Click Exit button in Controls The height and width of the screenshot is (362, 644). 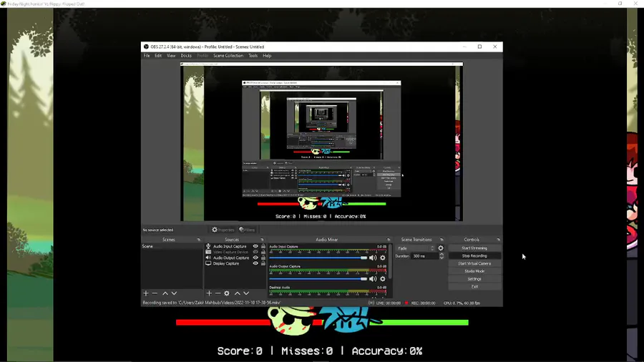(x=474, y=286)
